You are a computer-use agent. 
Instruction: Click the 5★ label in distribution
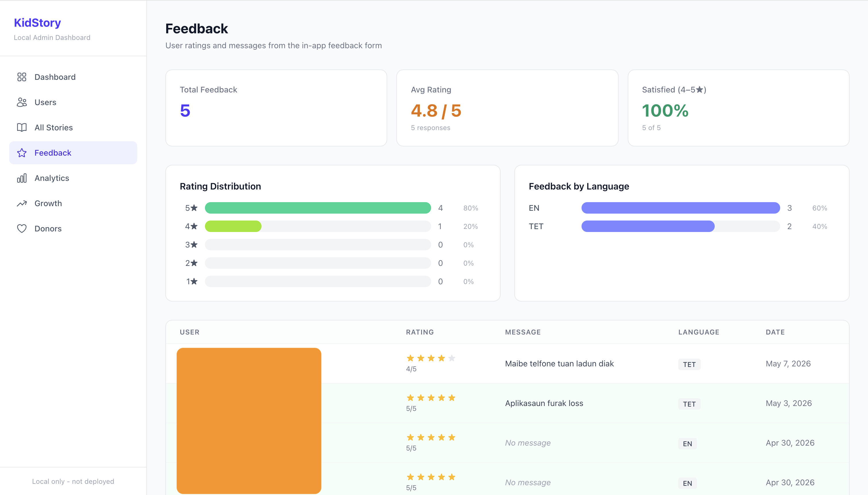pyautogui.click(x=191, y=208)
